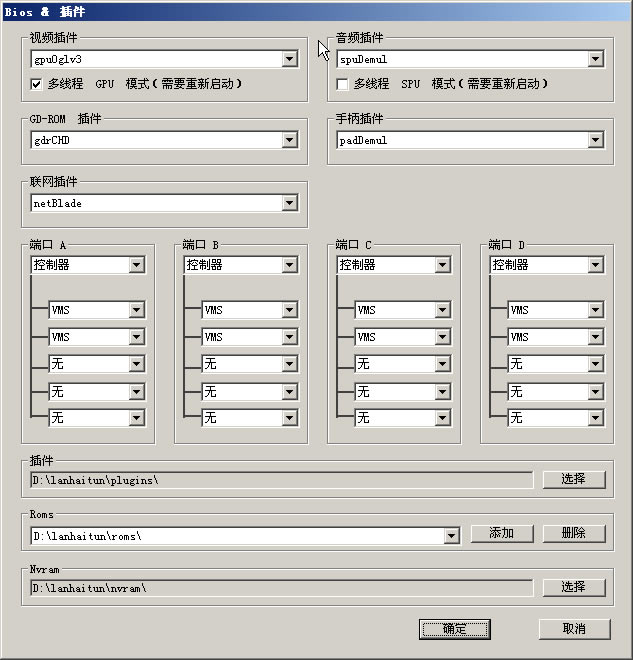633x660 pixels.
Task: Expand the 手柄插件 padDemul dropdown
Action: point(596,141)
